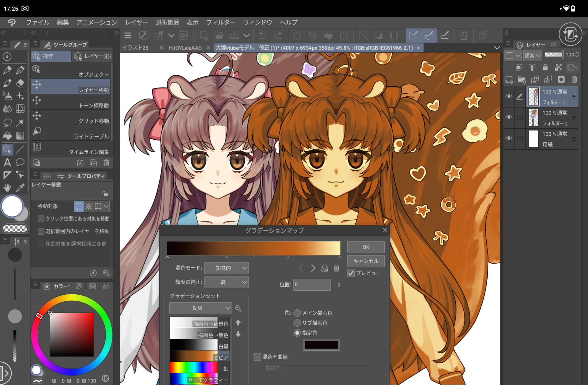The image size is (588, 385).
Task: Expand the 輝度の補正 dropdown
Action: coord(226,282)
